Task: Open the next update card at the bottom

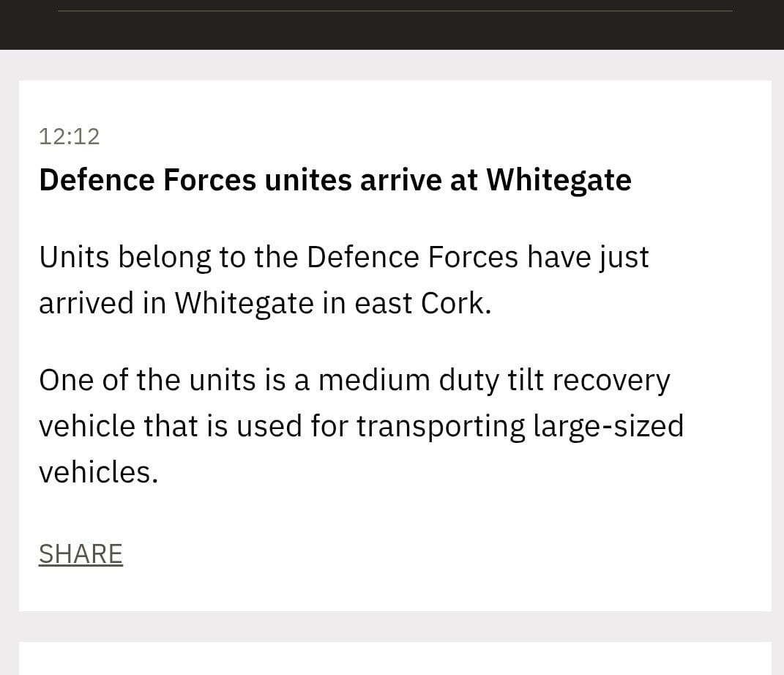Action: click(x=395, y=658)
